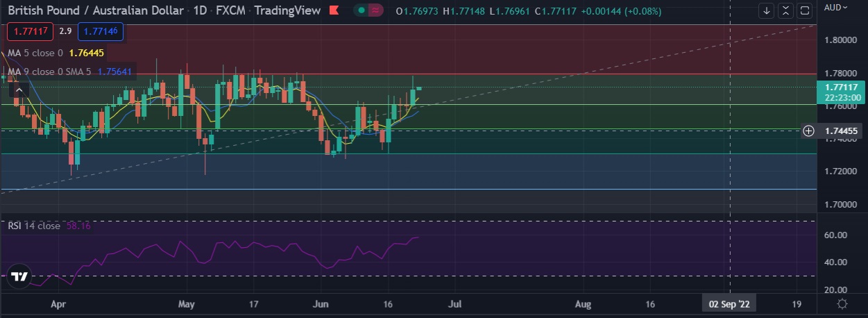Click the Apr label on time axis
Image resolution: width=868 pixels, height=318 pixels.
tap(59, 304)
